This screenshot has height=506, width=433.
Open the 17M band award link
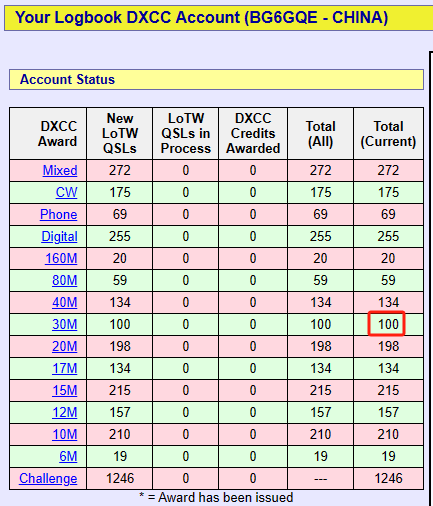point(65,368)
